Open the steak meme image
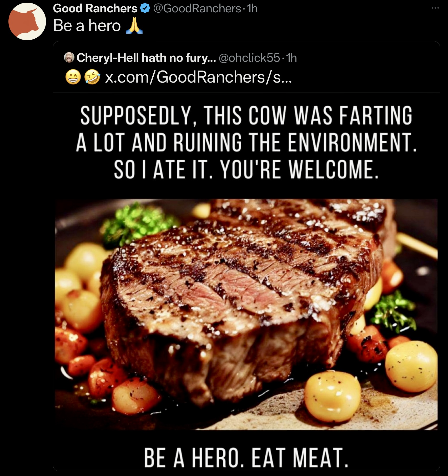This screenshot has height=476, width=448. click(x=246, y=281)
